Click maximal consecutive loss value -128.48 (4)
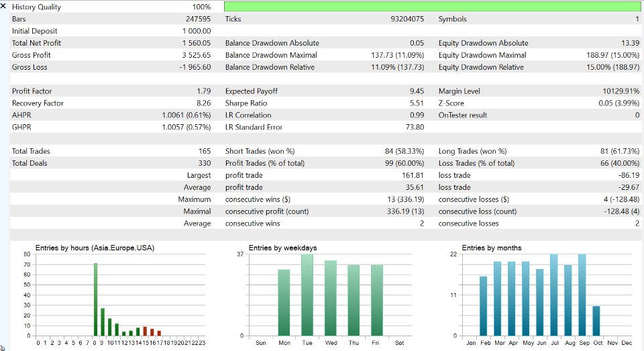The width and height of the screenshot is (644, 351). click(x=621, y=211)
